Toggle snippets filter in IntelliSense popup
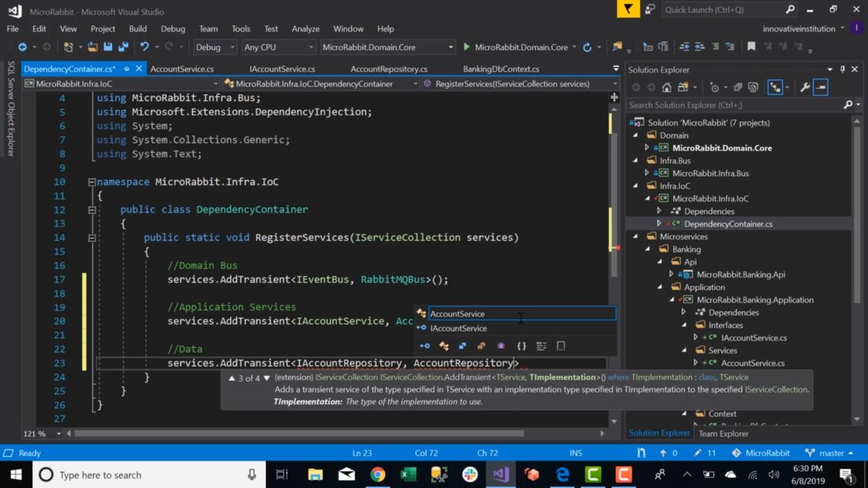Screen dimensions: 868x488 click(561, 346)
